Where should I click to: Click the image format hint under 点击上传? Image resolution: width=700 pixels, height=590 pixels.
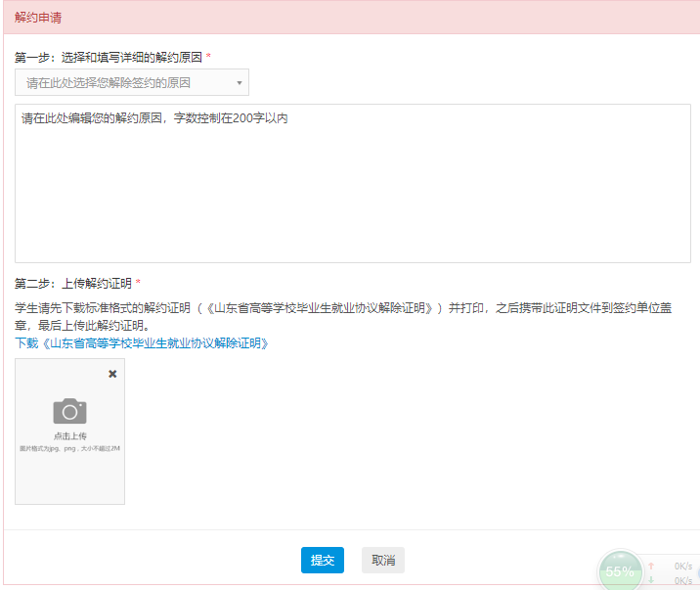coord(69,448)
